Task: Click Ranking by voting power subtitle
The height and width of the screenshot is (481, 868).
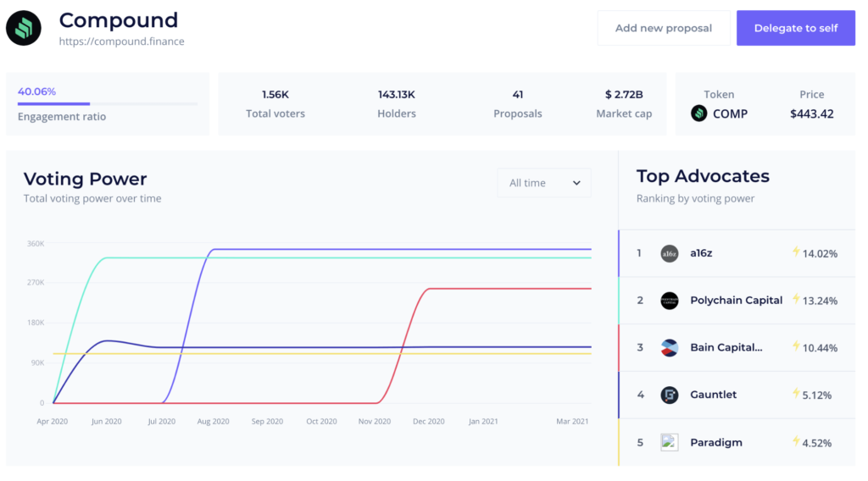Action: click(695, 198)
